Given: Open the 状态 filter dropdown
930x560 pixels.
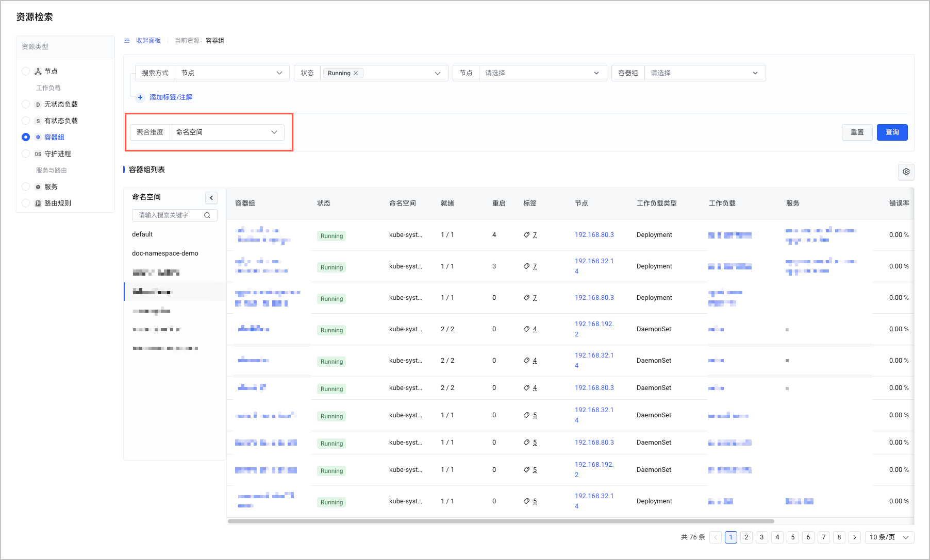Looking at the screenshot, I should coord(384,73).
